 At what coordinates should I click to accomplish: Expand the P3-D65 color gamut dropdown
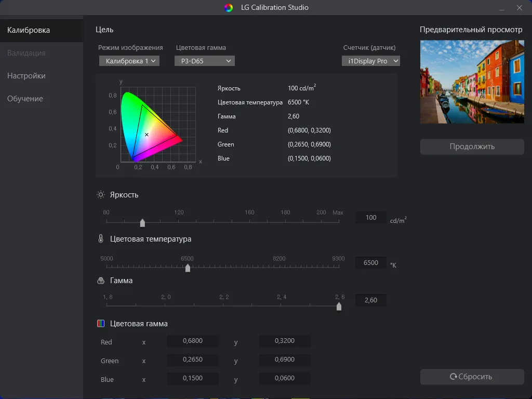(x=204, y=61)
